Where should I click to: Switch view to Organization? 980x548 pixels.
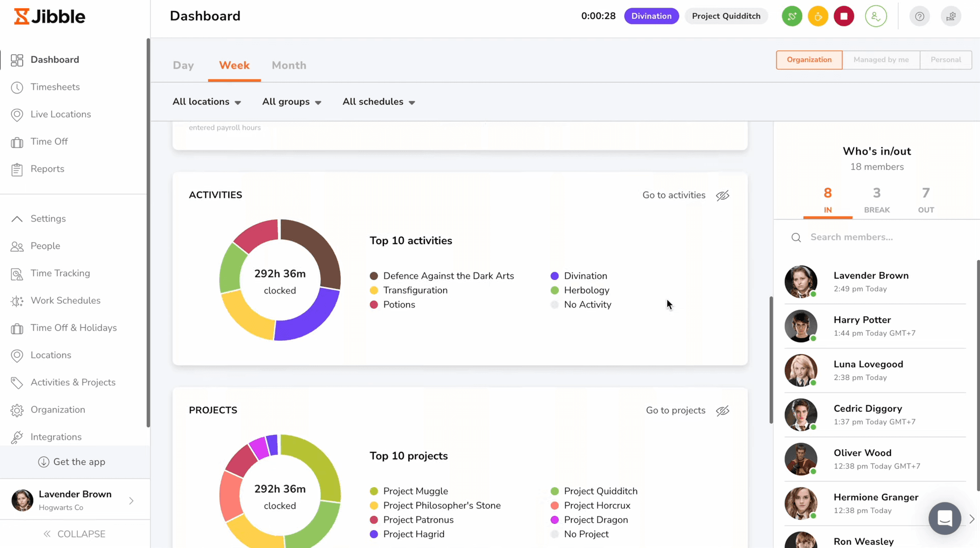809,60
